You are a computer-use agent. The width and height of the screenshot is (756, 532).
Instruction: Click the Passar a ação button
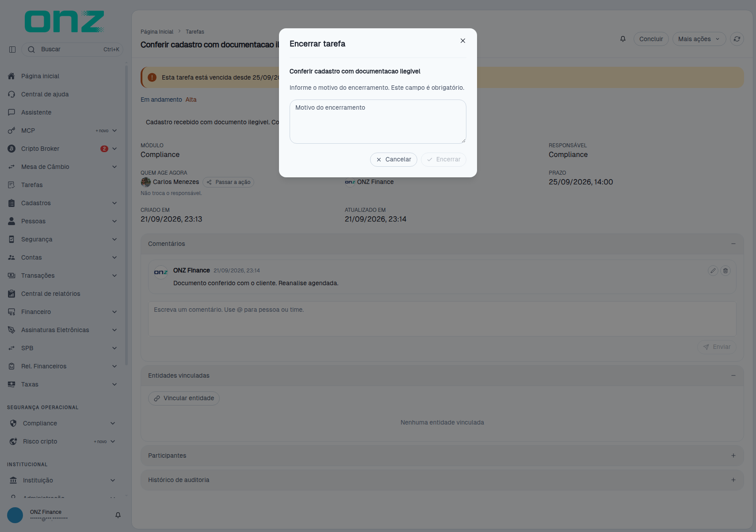click(229, 182)
